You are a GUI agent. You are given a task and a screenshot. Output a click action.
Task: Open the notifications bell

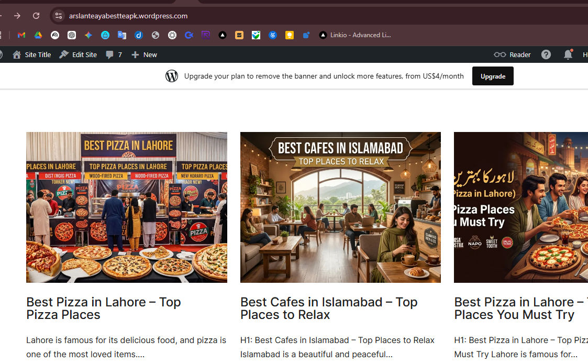[x=568, y=55]
